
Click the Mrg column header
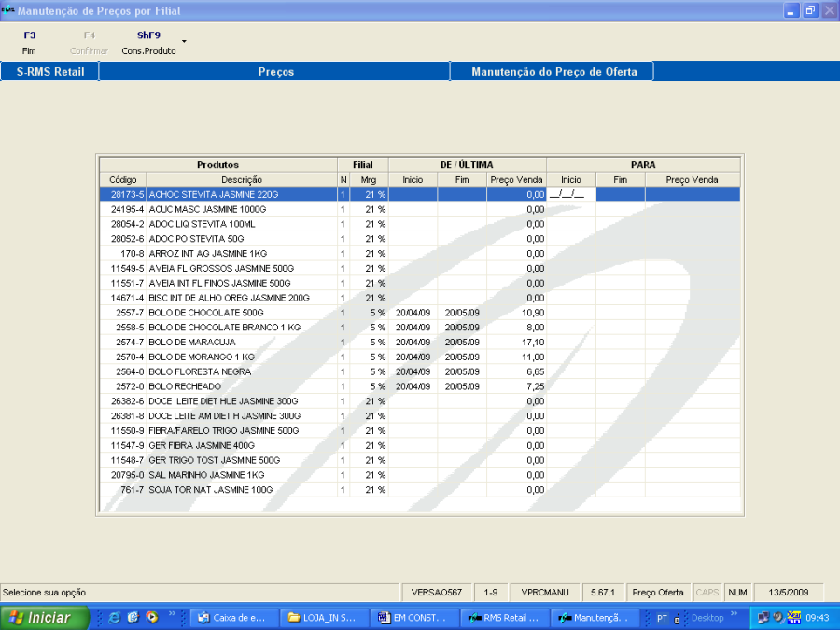click(x=369, y=180)
